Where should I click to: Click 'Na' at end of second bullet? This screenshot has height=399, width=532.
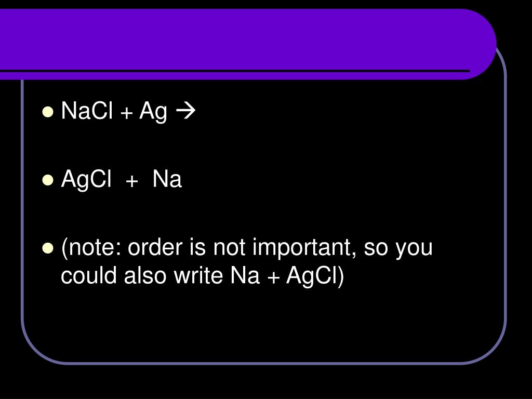coord(167,180)
